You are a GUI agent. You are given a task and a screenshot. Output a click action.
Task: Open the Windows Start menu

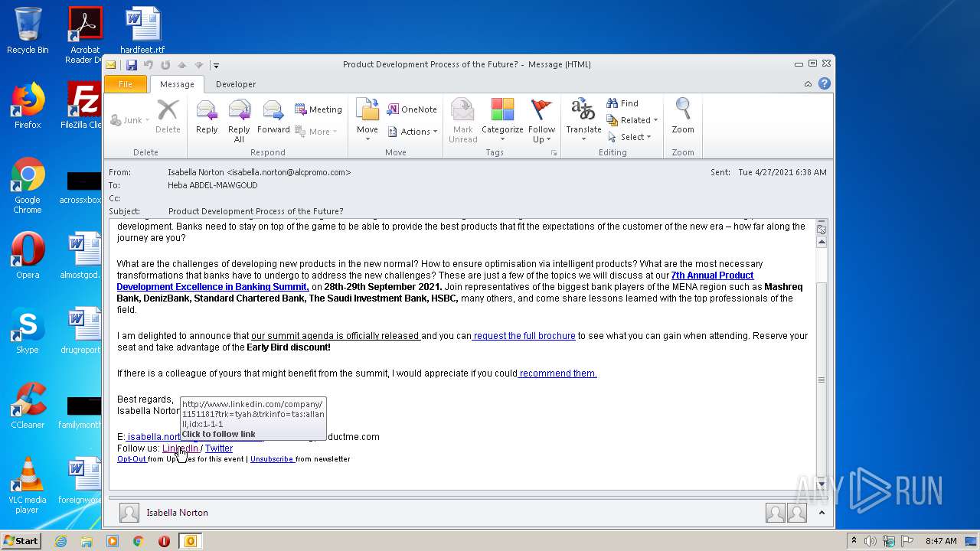click(x=21, y=540)
